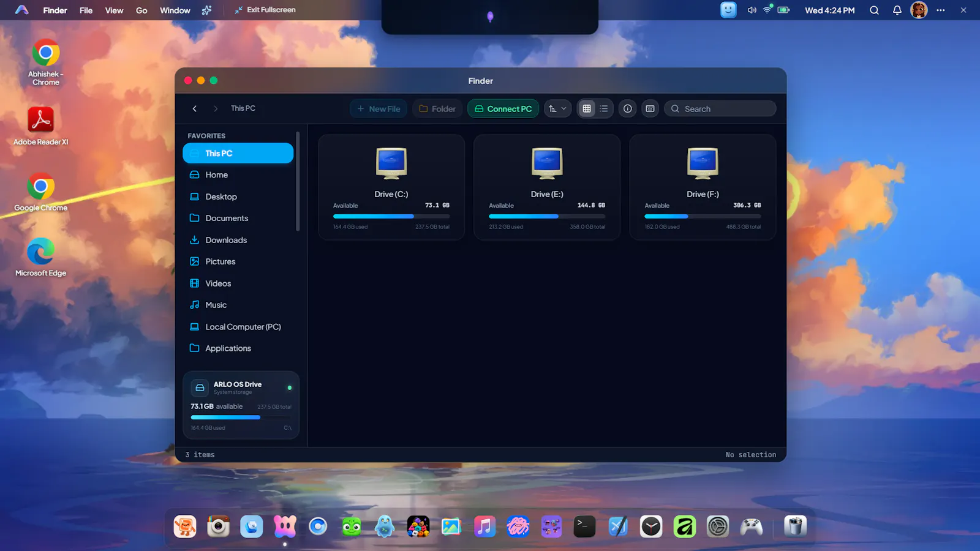Open the Go menu

point(141,10)
